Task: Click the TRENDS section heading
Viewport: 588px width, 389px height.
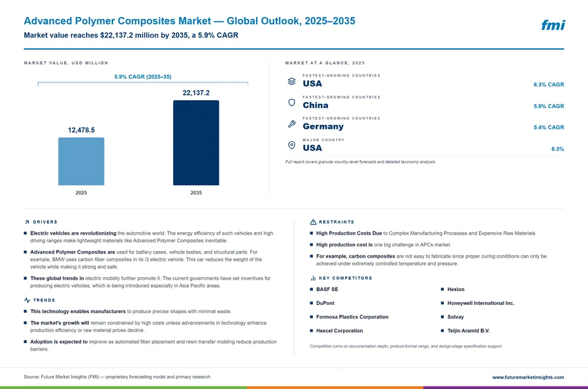Action: pyautogui.click(x=44, y=300)
